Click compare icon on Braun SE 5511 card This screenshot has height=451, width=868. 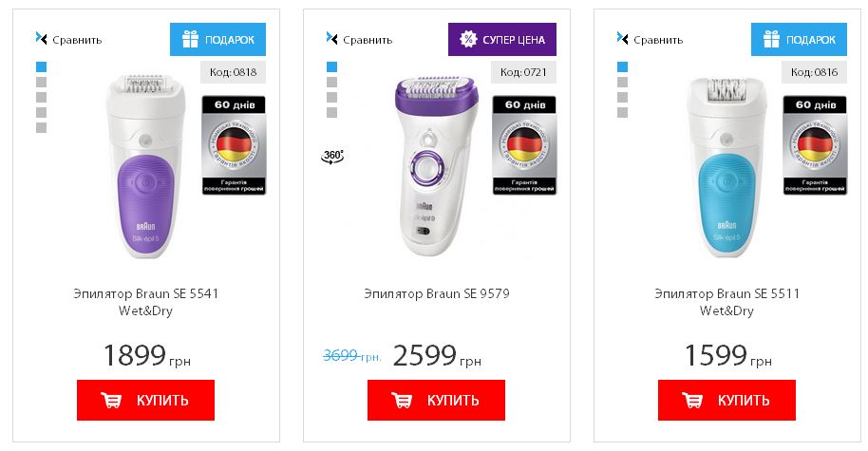click(x=622, y=39)
